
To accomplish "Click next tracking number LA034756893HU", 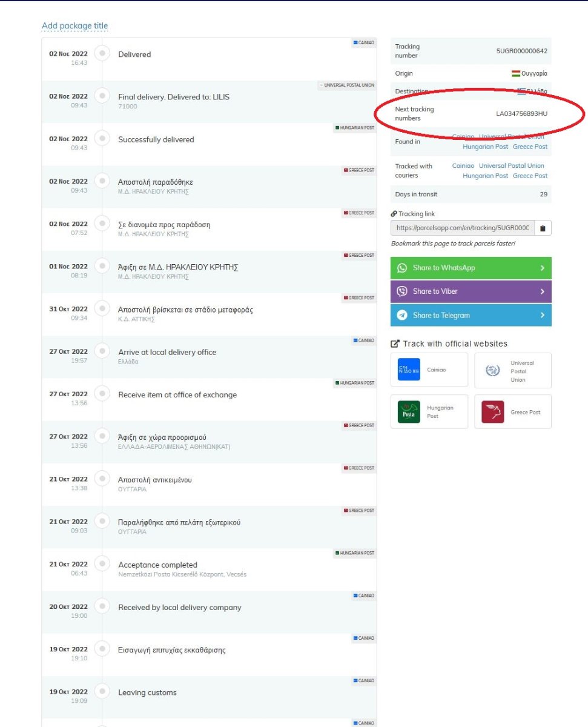I will pyautogui.click(x=521, y=113).
